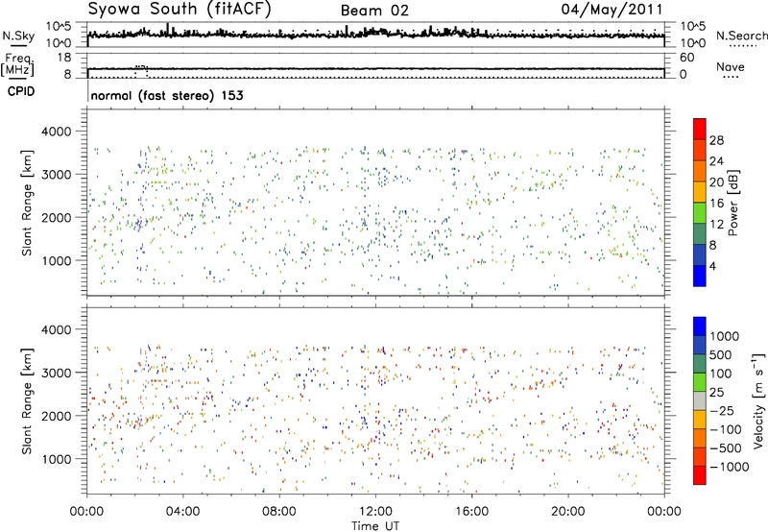
Task: Click the '60' tick on the Nave axis
Action: [686, 58]
